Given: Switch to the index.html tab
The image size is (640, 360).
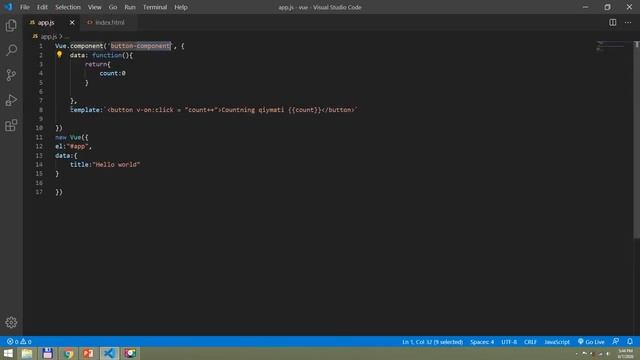Looking at the screenshot, I should 110,22.
